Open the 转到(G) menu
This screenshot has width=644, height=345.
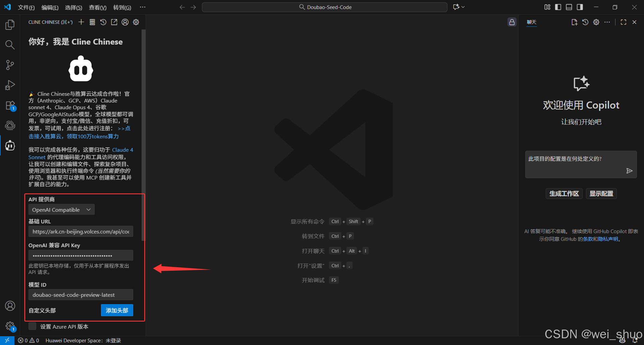pos(122,7)
